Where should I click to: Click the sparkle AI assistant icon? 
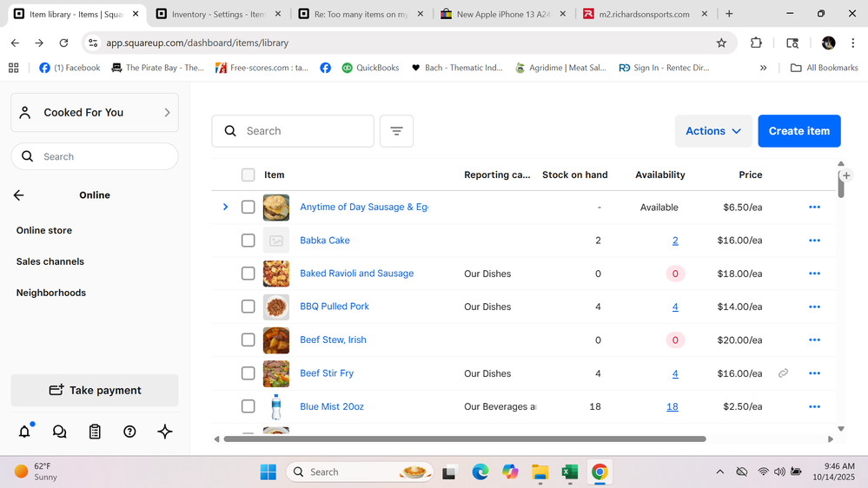pos(165,432)
